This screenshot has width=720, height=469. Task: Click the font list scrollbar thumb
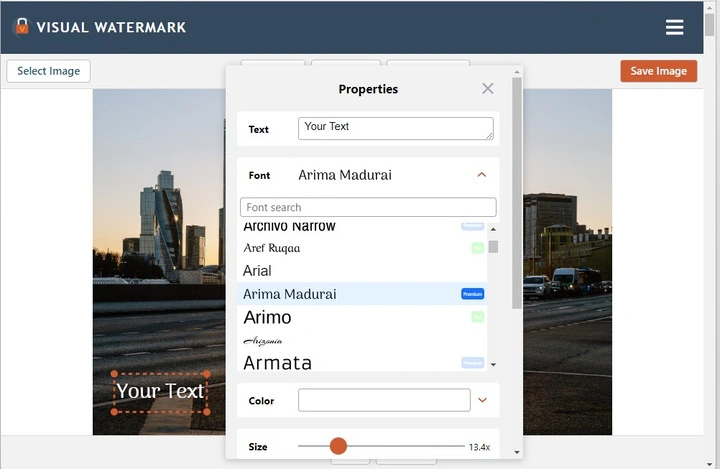coord(493,247)
